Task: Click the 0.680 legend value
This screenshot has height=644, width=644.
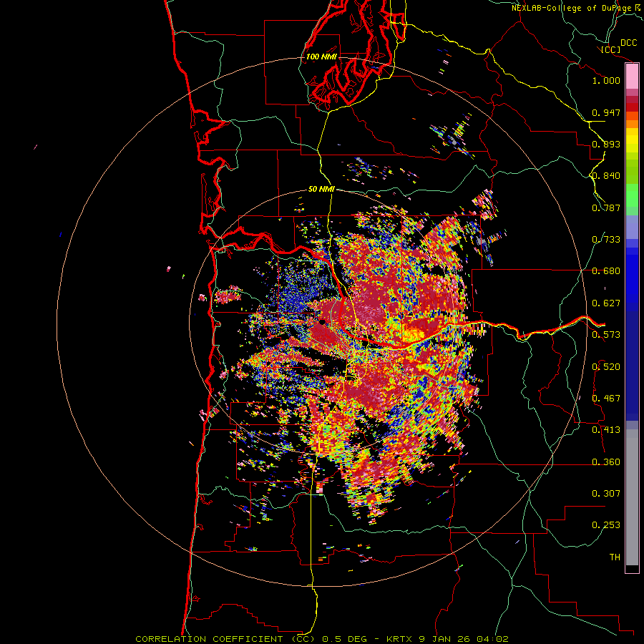Action: (606, 271)
